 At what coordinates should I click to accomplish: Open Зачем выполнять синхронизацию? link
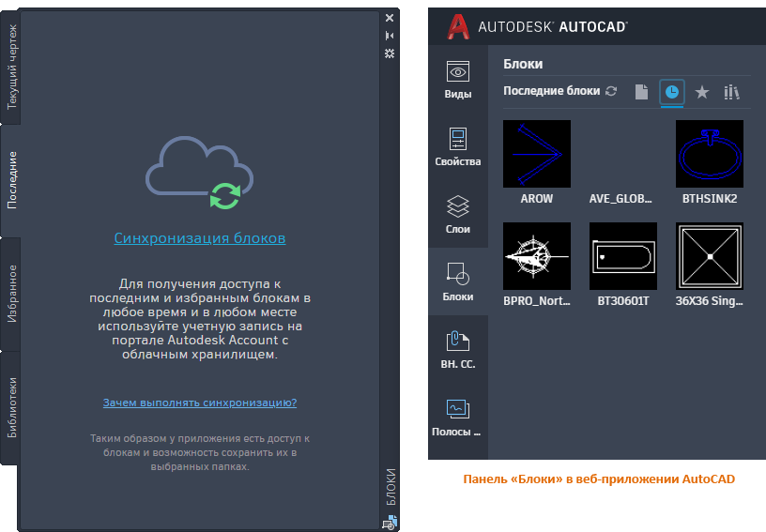pyautogui.click(x=200, y=403)
